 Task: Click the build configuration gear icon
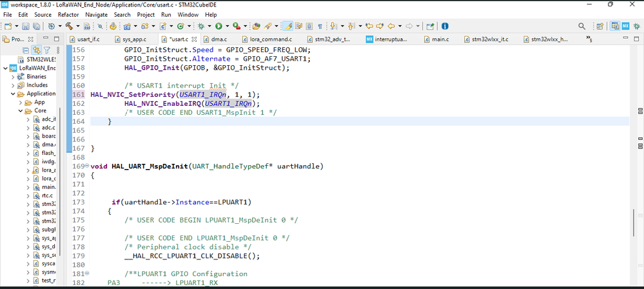click(x=52, y=26)
